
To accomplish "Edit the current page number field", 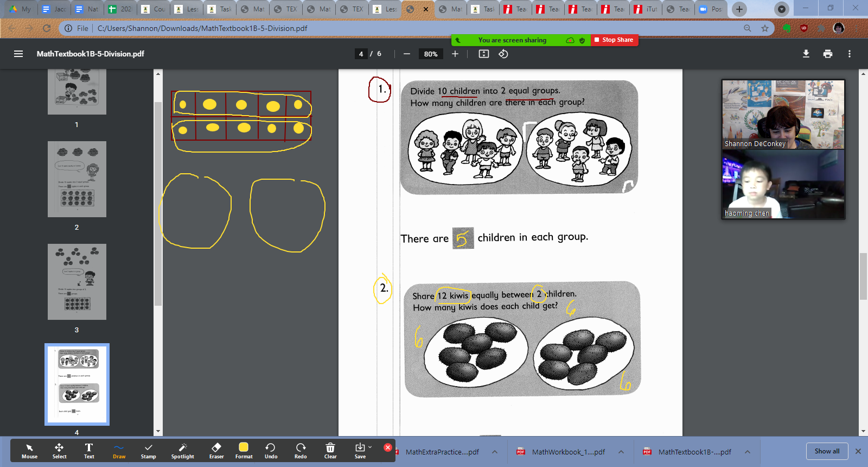I will (x=361, y=54).
